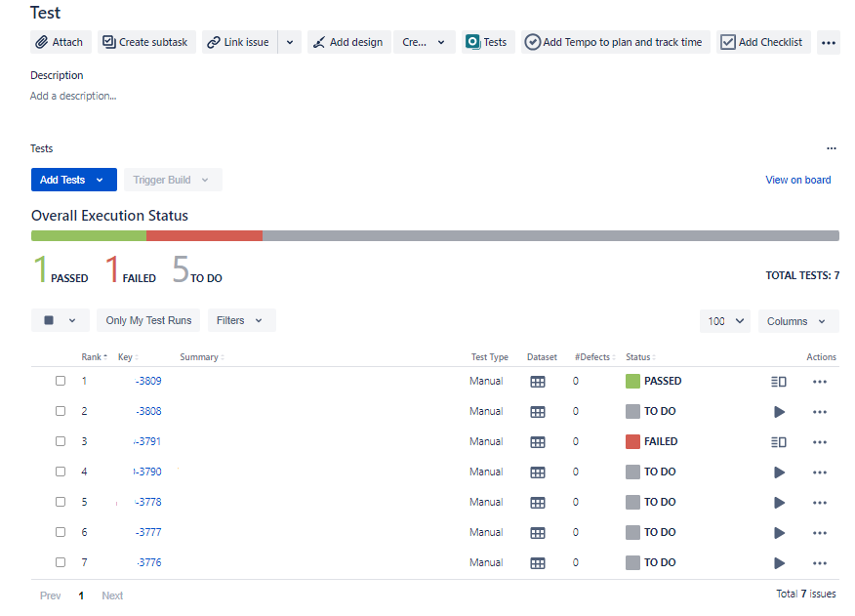Open three-dot actions for rank 7 row
Viewport: 855px width, 616px height.
click(819, 563)
